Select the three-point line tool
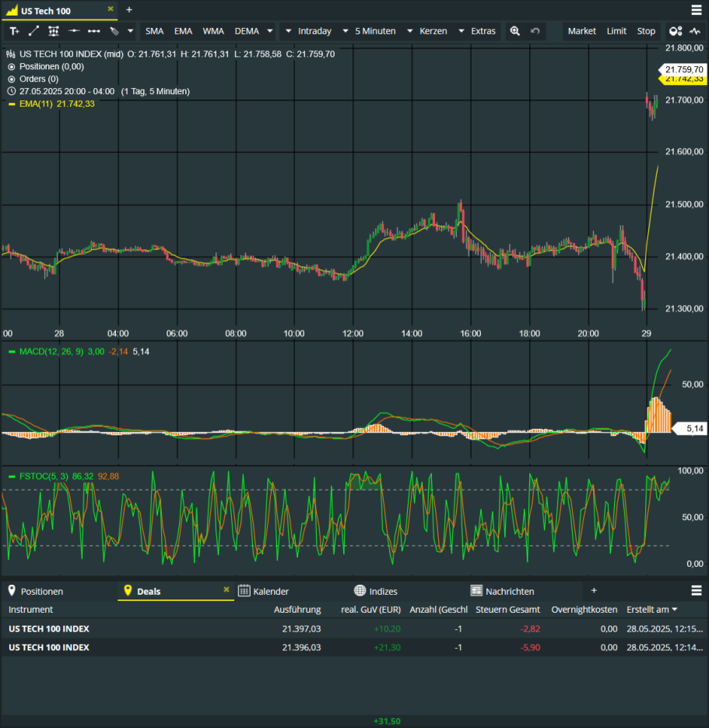The width and height of the screenshot is (709, 728). [x=93, y=31]
